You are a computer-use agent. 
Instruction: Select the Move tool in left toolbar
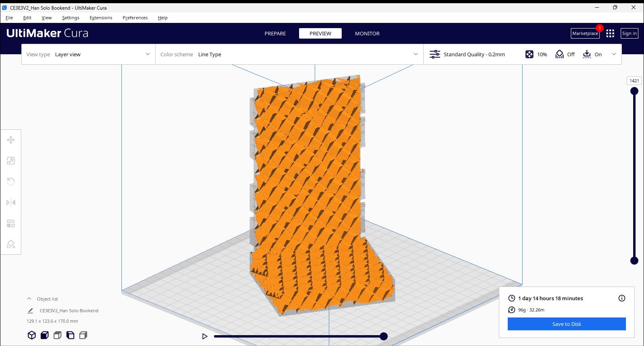(x=11, y=140)
